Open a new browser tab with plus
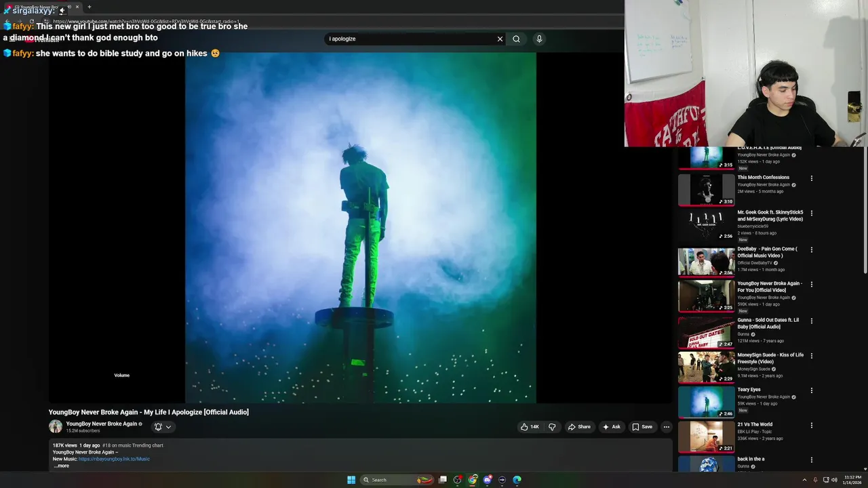Image resolution: width=868 pixels, height=488 pixels. 89,7
